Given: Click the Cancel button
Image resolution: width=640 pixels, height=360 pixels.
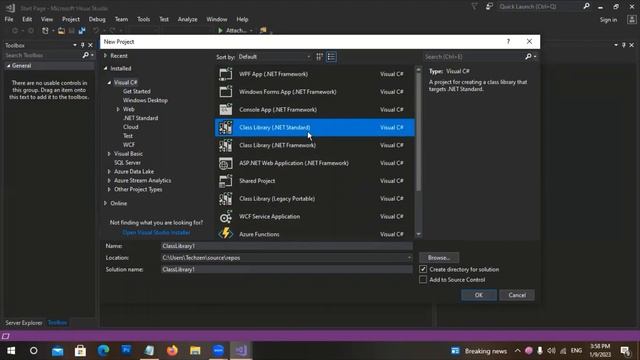Looking at the screenshot, I should pos(517,295).
